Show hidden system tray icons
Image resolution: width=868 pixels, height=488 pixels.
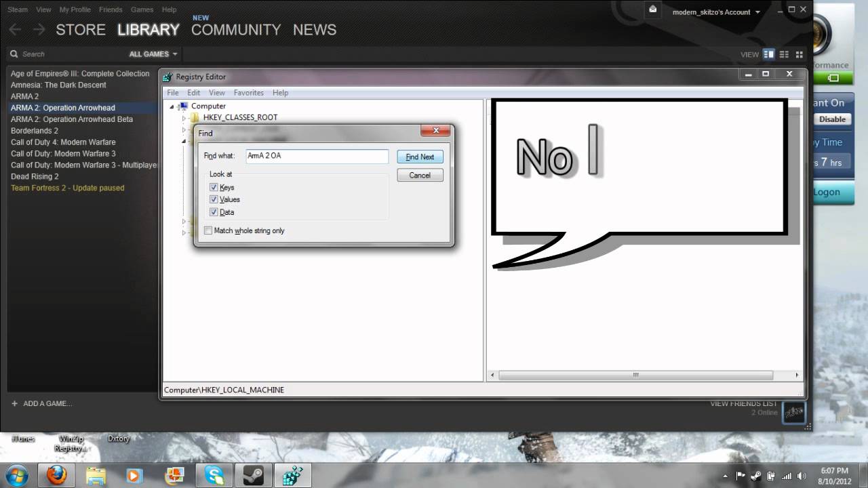(x=726, y=476)
